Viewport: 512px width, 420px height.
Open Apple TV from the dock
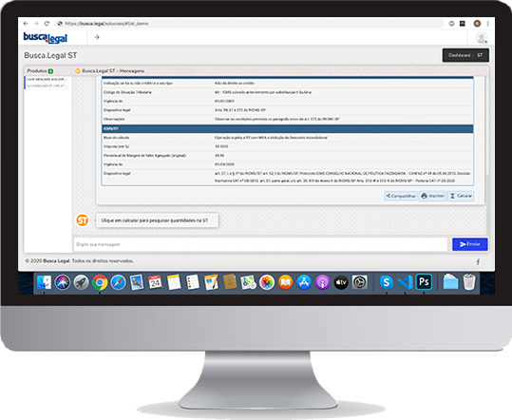pos(341,282)
